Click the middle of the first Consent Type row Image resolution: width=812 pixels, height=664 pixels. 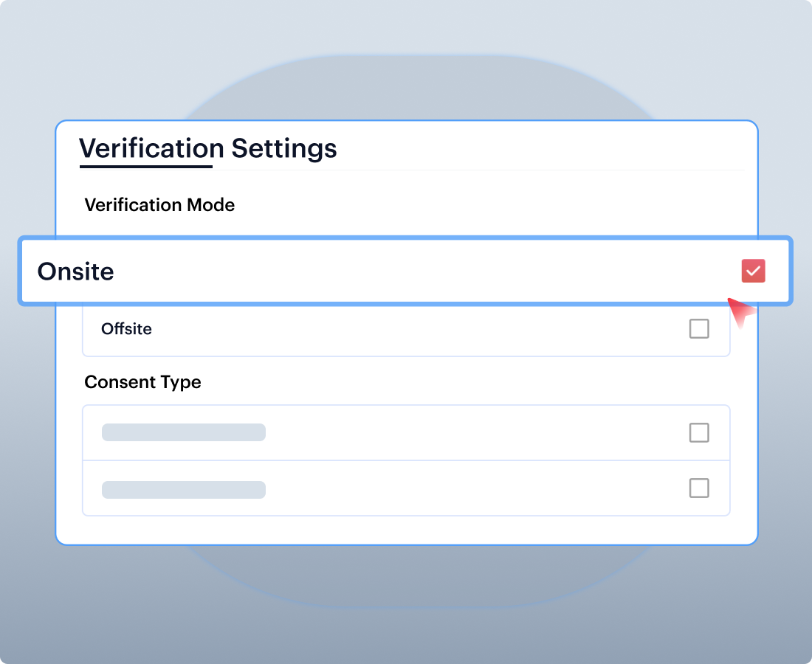point(406,432)
